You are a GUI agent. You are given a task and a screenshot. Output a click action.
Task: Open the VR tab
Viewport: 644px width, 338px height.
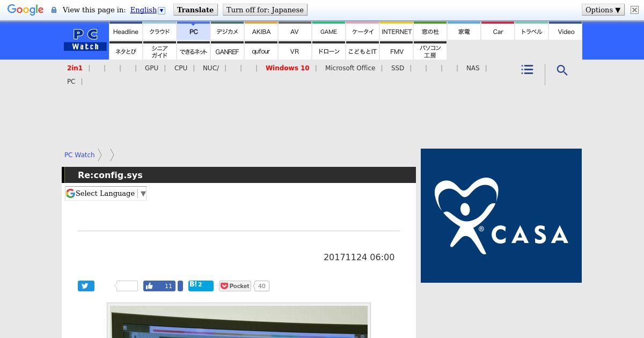tap(295, 51)
